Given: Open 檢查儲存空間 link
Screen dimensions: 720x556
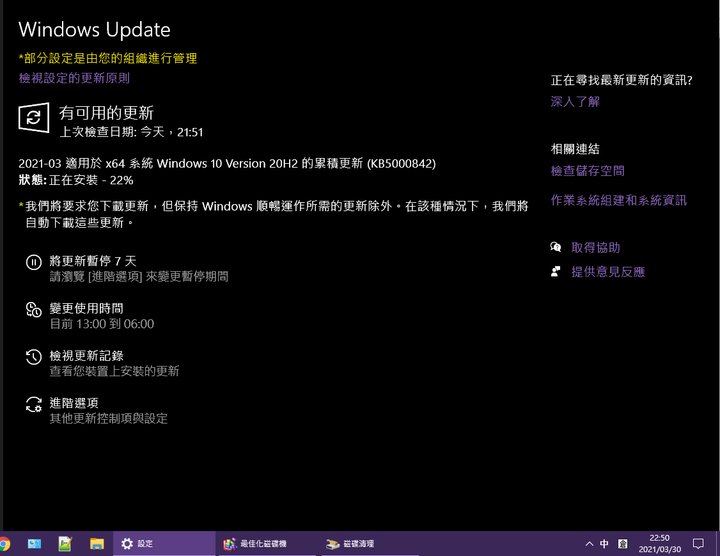Looking at the screenshot, I should 587,171.
